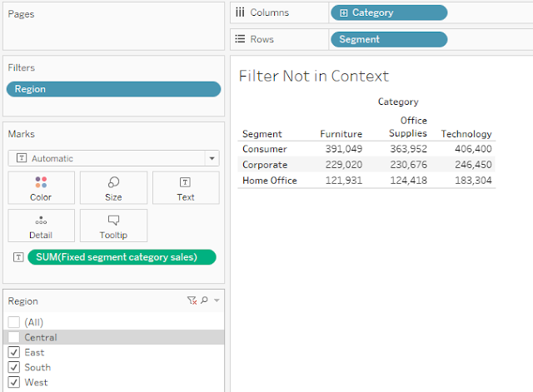Uncheck the West region checkbox

[x=14, y=382]
